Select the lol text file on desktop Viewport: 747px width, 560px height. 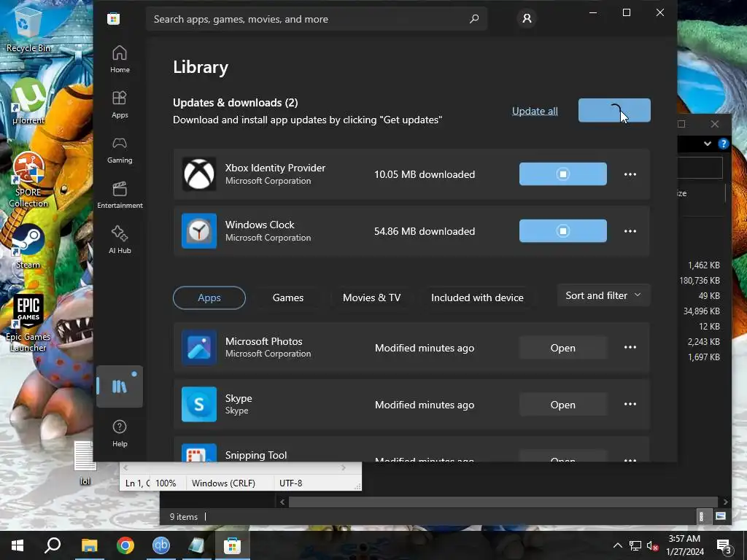click(x=85, y=463)
